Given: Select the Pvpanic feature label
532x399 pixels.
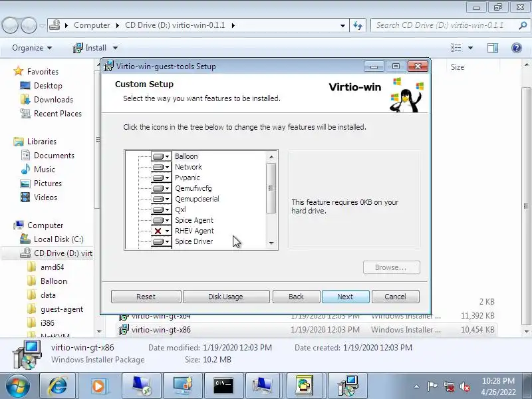Looking at the screenshot, I should click(x=188, y=178).
